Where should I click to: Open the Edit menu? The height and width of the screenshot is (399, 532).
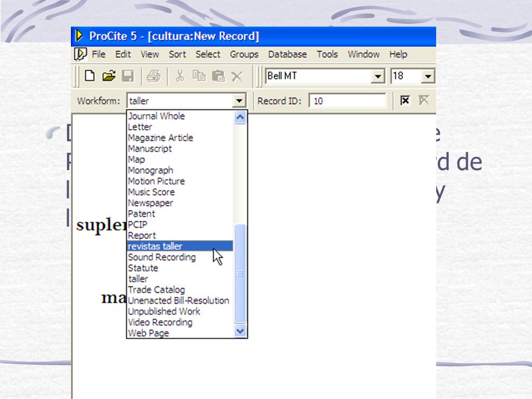click(123, 54)
